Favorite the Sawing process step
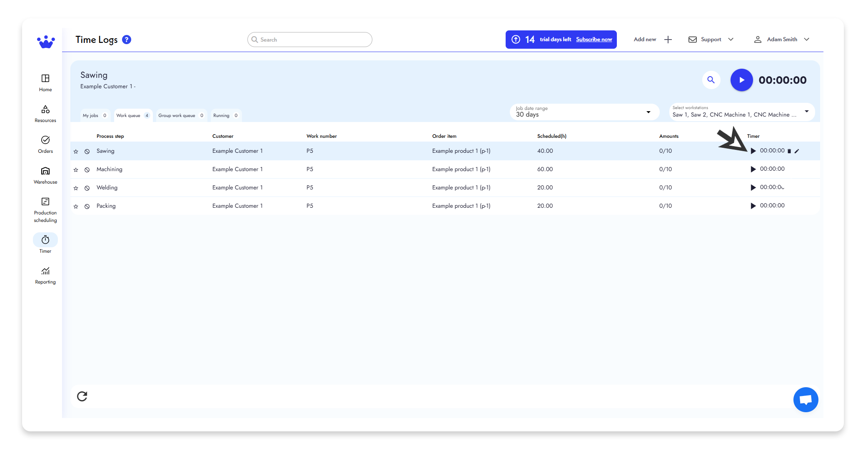 click(76, 151)
